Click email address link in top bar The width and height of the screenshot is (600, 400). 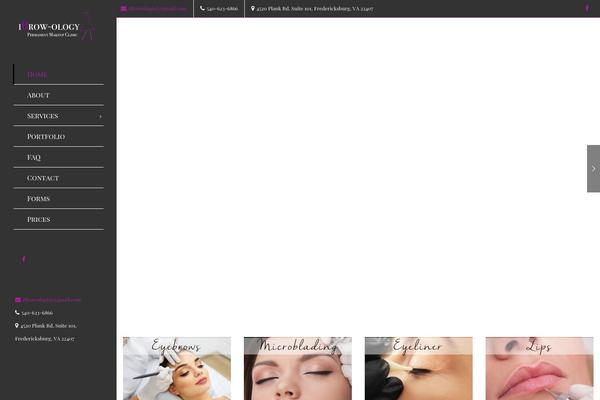(157, 8)
